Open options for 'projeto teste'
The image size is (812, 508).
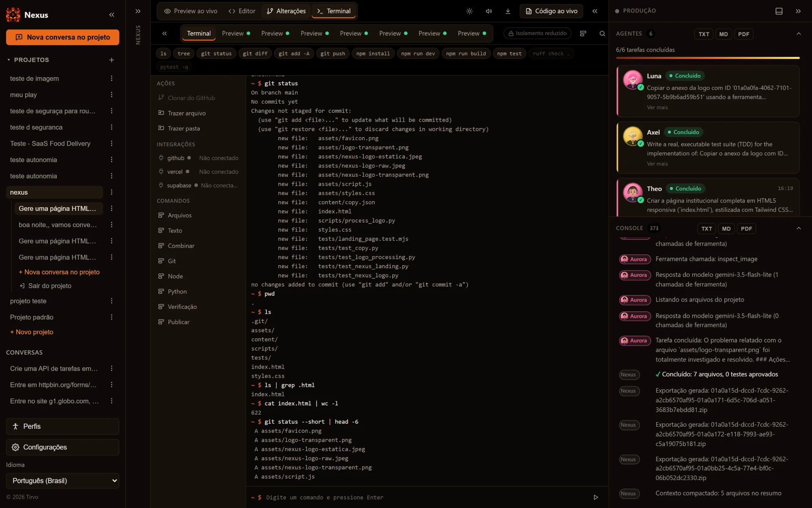point(112,301)
